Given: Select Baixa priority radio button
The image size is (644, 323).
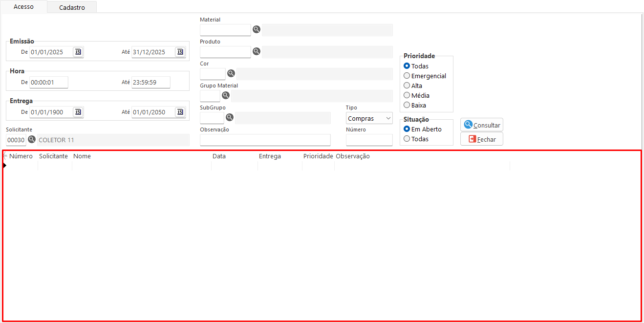Looking at the screenshot, I should (x=407, y=105).
